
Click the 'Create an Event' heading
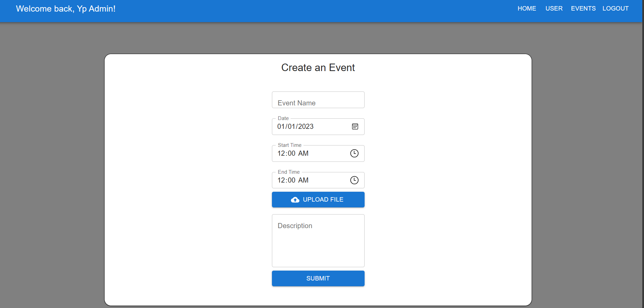coord(318,68)
